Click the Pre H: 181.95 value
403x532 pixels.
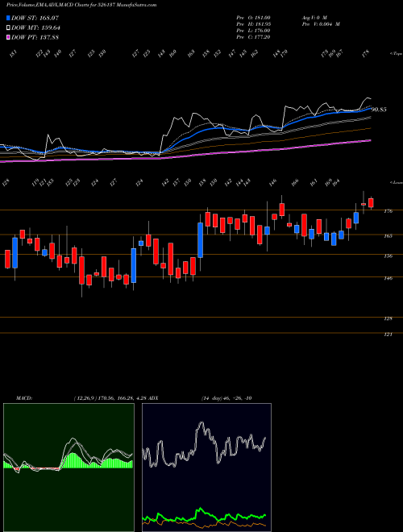253,24
